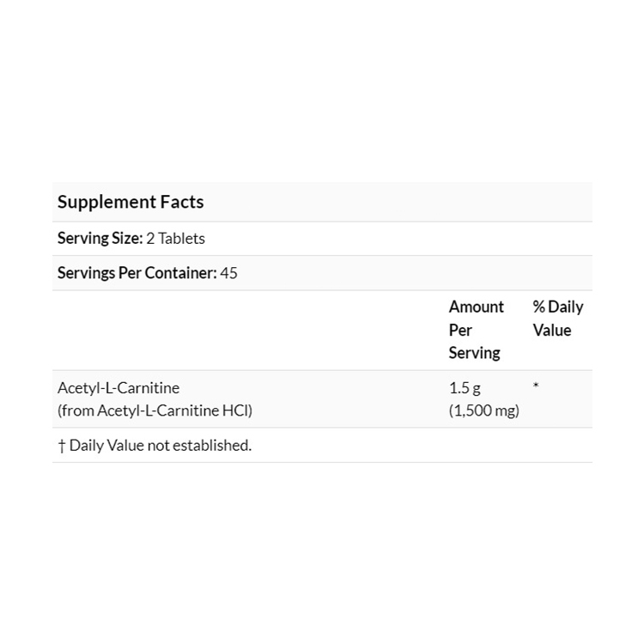The height and width of the screenshot is (644, 644).
Task: Click the word "Amount" in column header
Action: pyautogui.click(x=477, y=307)
